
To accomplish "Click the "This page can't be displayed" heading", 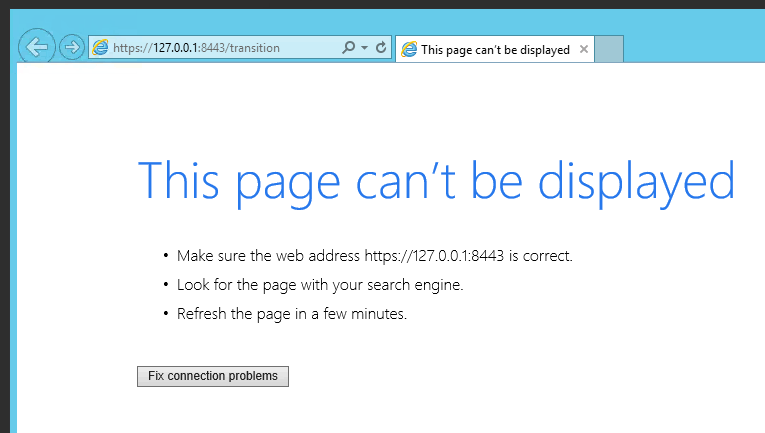I will [435, 181].
